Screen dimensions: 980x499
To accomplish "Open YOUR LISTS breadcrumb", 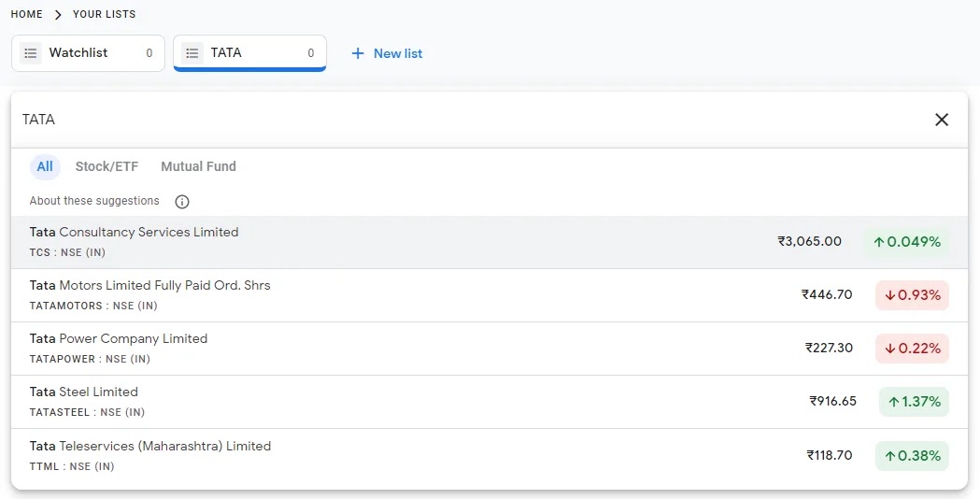I will pyautogui.click(x=105, y=14).
